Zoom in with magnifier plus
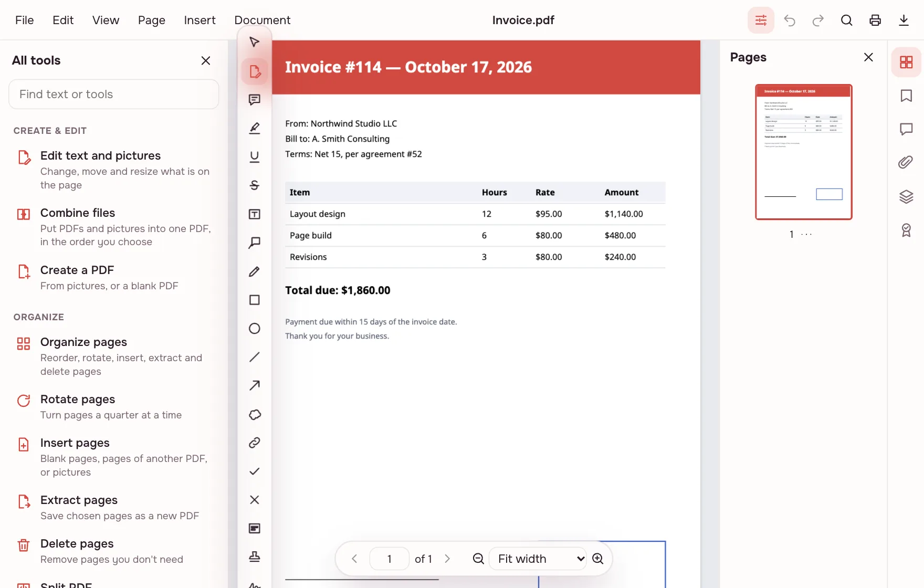 pos(597,559)
